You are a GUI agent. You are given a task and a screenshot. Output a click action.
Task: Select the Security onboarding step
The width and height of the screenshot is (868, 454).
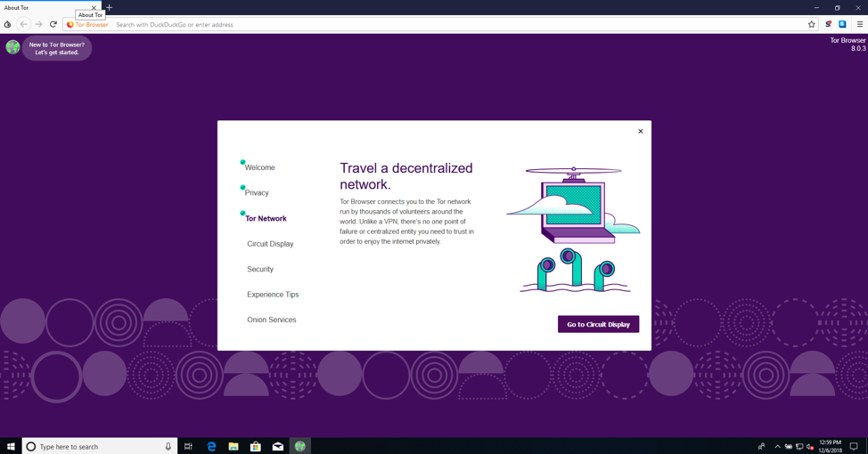[260, 270]
